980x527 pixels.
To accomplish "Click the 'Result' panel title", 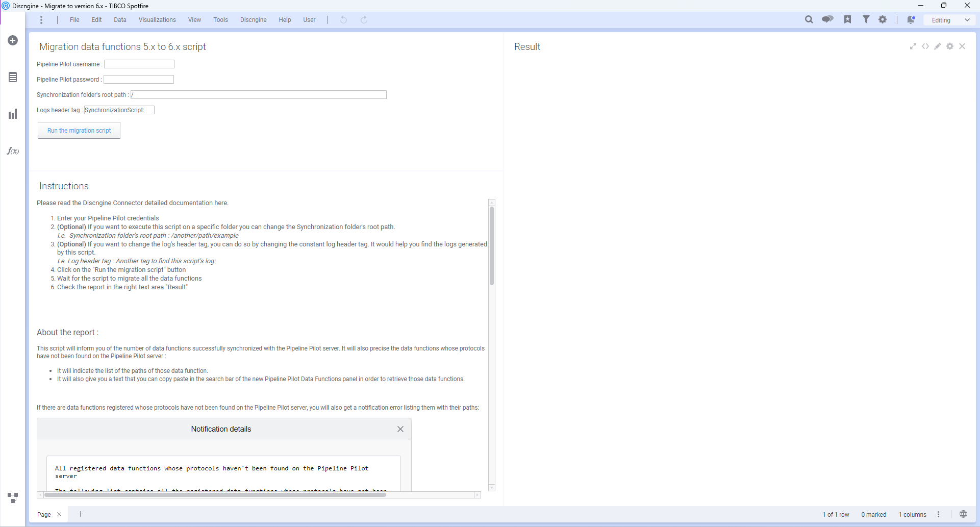I will point(527,46).
